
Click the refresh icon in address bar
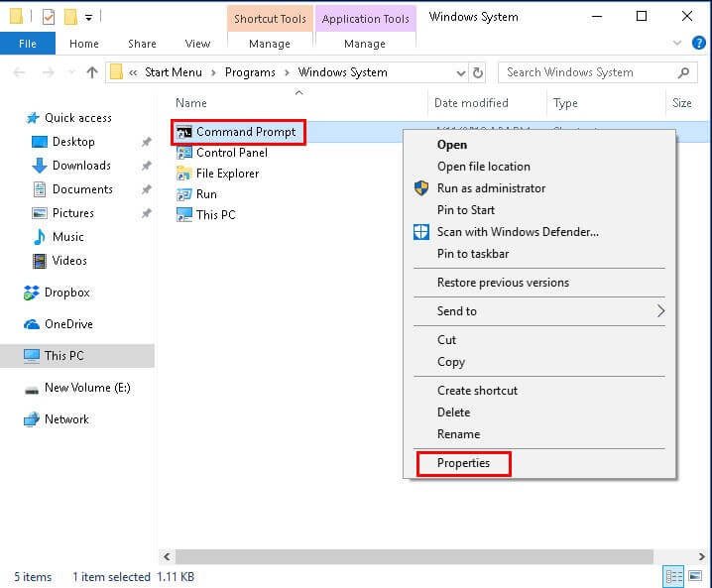click(478, 72)
